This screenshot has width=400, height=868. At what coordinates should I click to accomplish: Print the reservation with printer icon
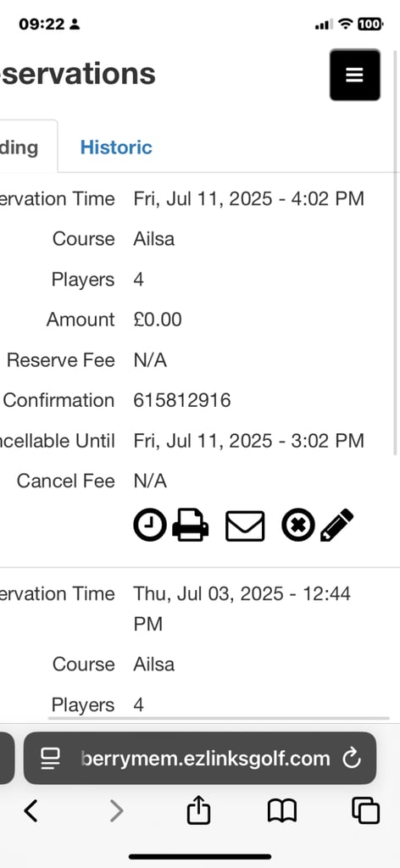pos(191,525)
